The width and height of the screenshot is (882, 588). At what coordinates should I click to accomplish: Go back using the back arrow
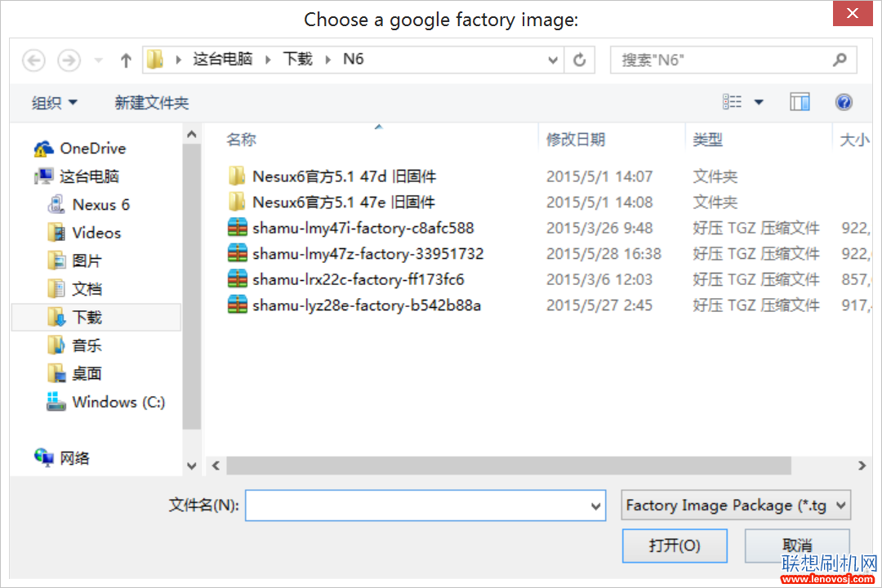pos(33,60)
